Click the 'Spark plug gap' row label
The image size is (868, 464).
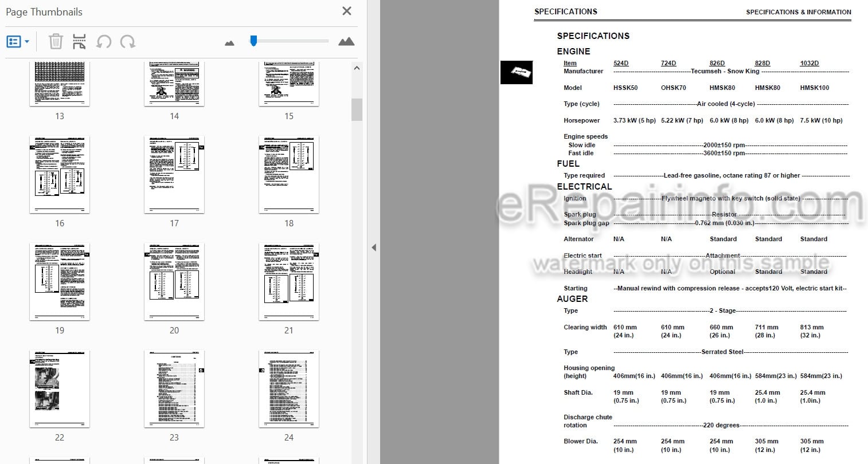[587, 223]
